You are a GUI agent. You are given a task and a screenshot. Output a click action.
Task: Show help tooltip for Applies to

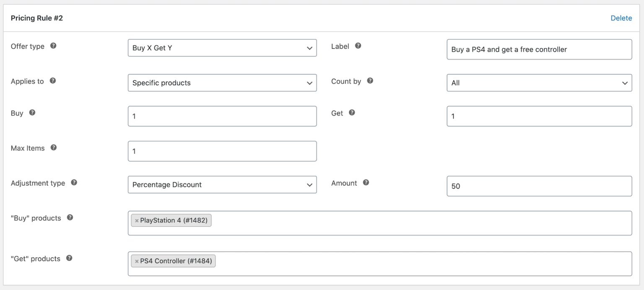click(53, 81)
